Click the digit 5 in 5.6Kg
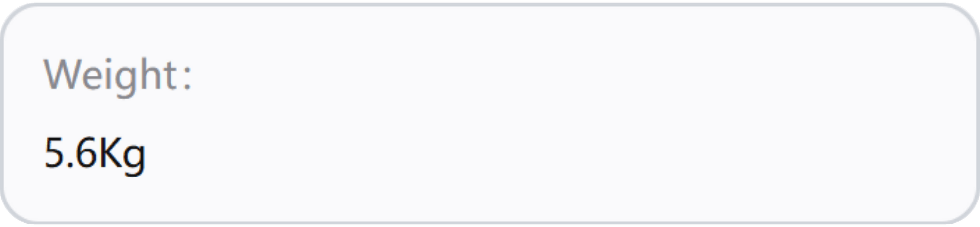Screen dimensions: 980x227 coord(54,153)
